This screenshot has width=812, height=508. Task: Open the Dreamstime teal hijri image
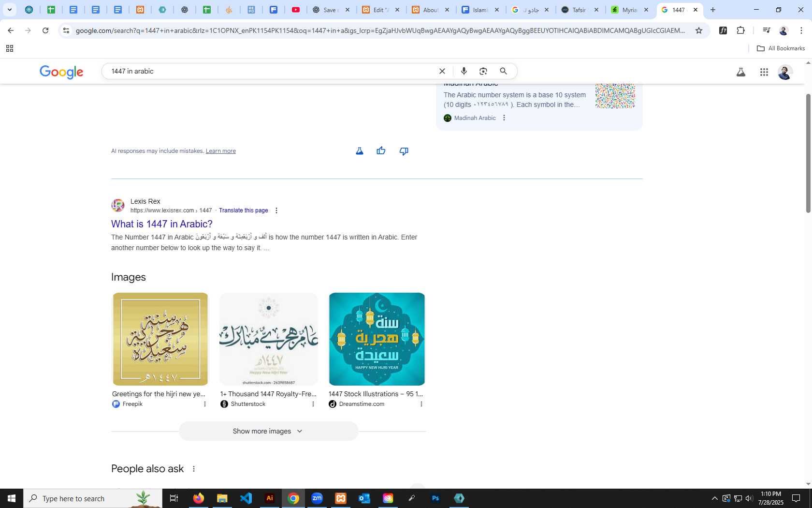point(377,339)
